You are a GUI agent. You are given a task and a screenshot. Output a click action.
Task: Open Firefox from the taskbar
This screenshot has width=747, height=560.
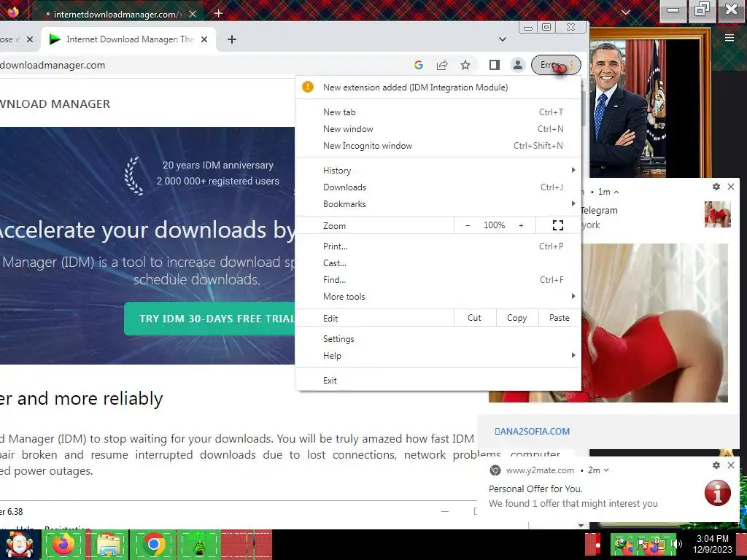click(x=64, y=545)
